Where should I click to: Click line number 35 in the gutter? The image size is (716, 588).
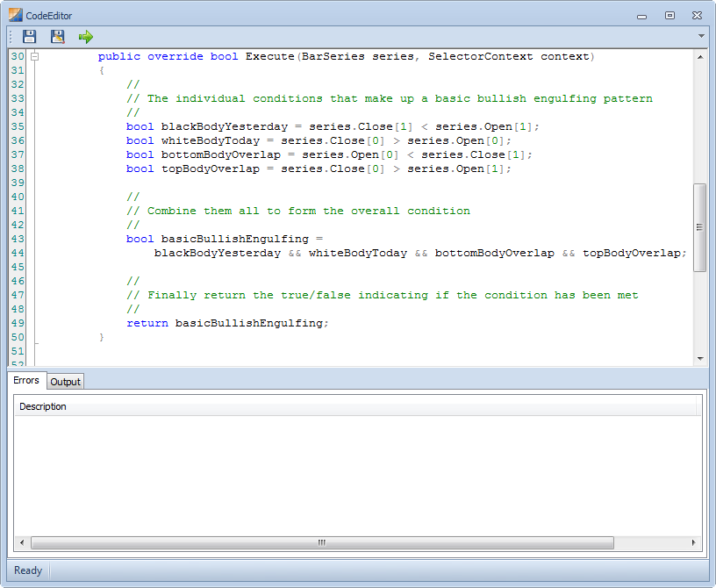[18, 126]
